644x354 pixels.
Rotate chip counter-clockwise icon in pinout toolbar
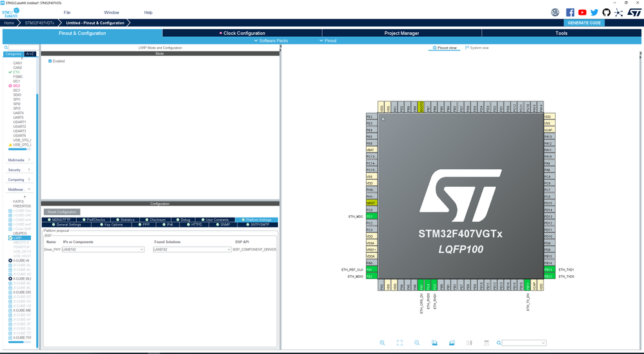coord(452,343)
